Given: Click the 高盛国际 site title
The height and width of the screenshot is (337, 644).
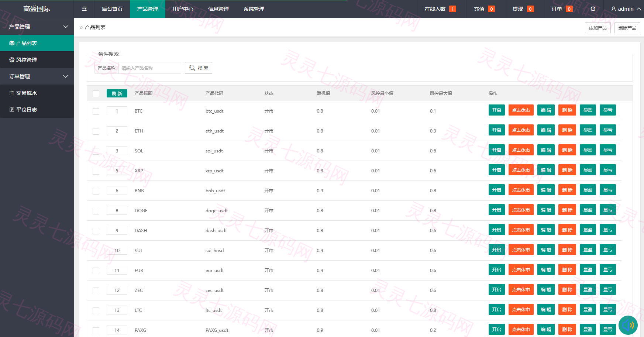Looking at the screenshot, I should (37, 9).
